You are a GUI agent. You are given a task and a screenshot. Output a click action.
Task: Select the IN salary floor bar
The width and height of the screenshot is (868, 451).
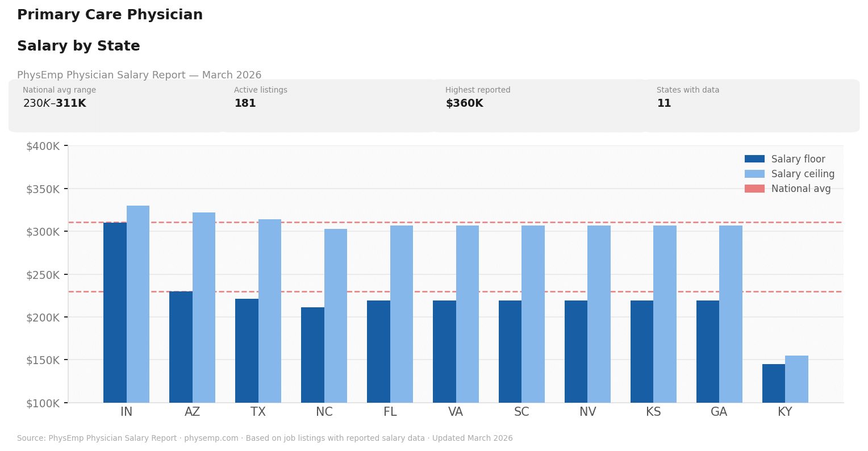(x=115, y=312)
